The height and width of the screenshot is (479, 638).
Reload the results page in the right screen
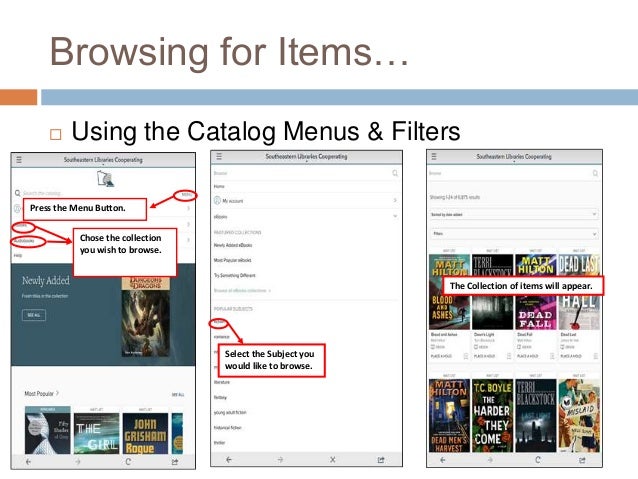click(537, 460)
